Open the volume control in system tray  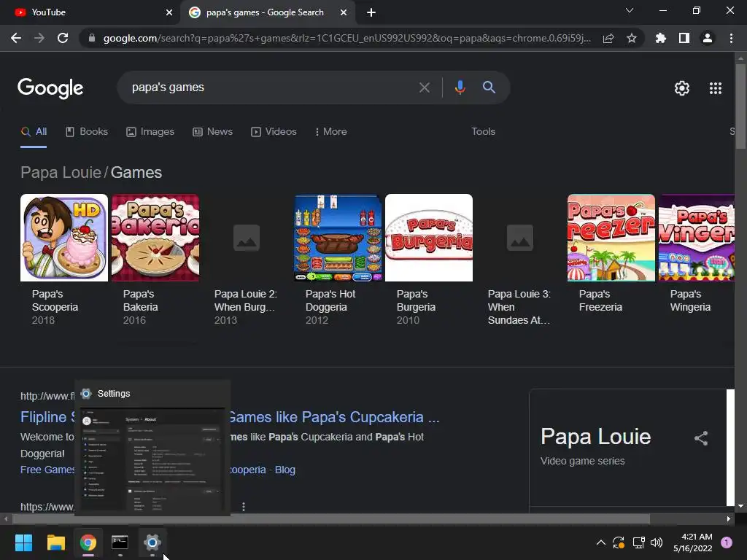657,542
